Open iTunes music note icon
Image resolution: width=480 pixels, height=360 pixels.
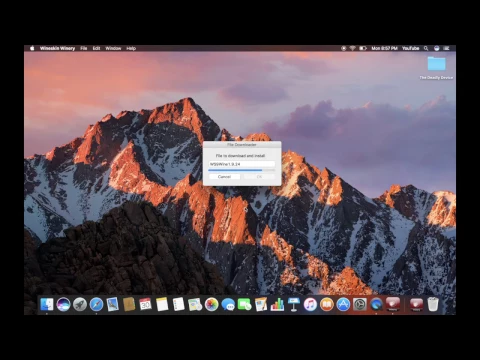(310, 304)
